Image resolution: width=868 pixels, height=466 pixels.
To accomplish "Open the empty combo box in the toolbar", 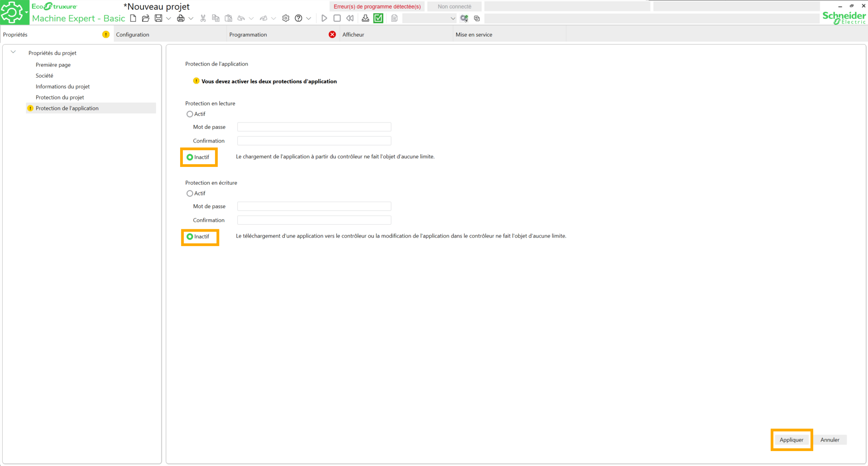I will click(429, 19).
